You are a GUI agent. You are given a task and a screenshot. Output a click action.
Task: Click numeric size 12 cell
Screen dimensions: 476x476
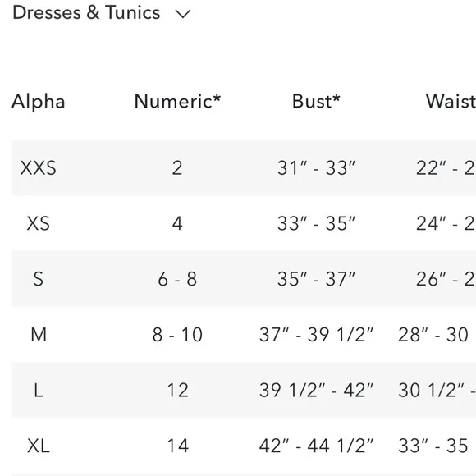click(x=178, y=391)
